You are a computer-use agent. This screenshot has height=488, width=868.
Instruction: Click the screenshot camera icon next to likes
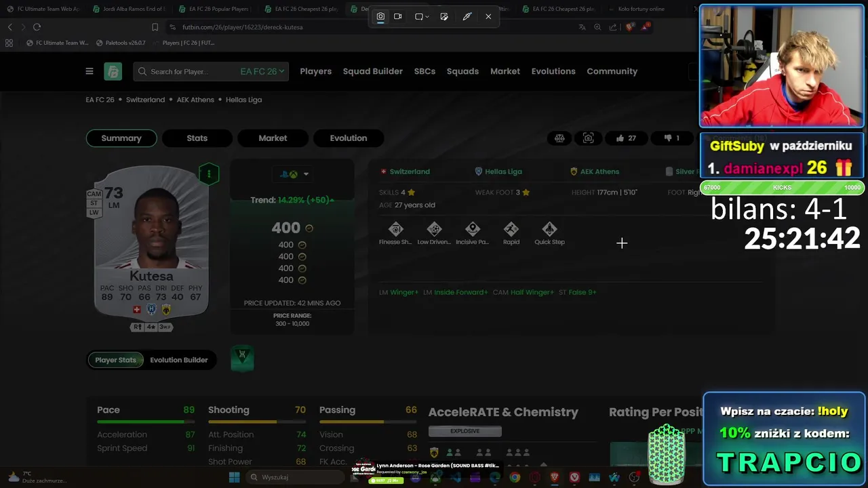coord(588,138)
